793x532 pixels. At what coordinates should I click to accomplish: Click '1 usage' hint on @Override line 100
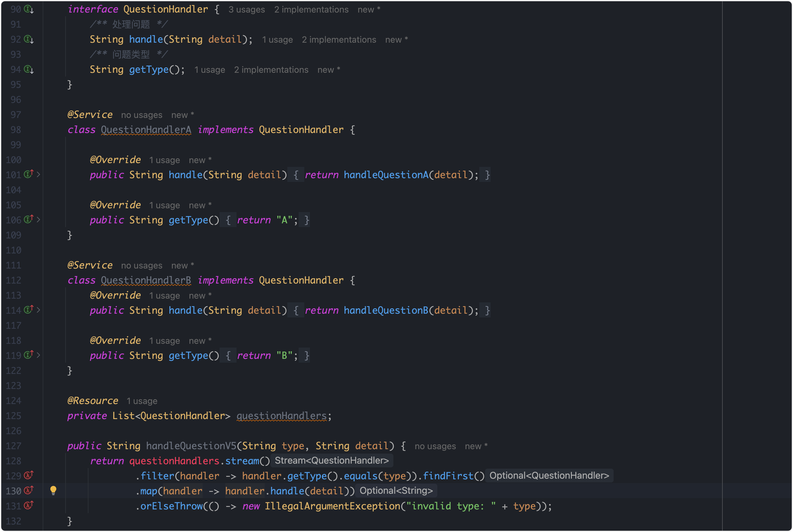pyautogui.click(x=165, y=160)
